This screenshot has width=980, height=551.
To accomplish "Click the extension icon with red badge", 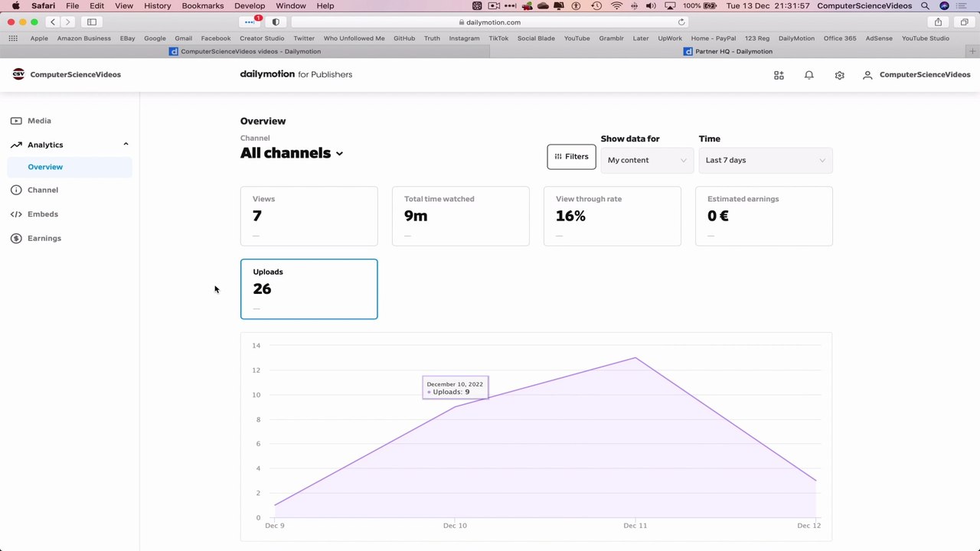I will (250, 22).
